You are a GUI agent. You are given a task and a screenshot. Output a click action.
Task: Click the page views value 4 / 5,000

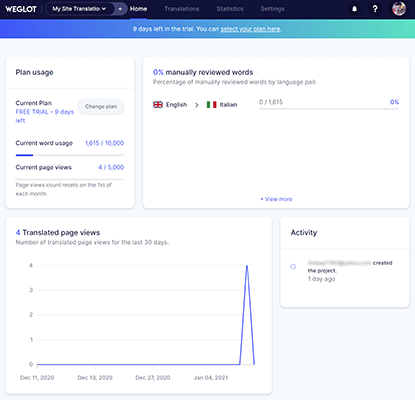pyautogui.click(x=111, y=167)
